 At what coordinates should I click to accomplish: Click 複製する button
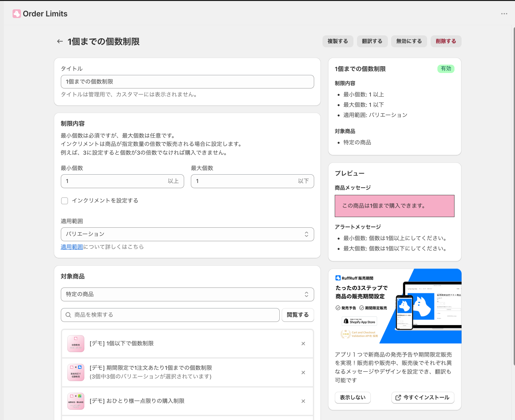point(338,41)
